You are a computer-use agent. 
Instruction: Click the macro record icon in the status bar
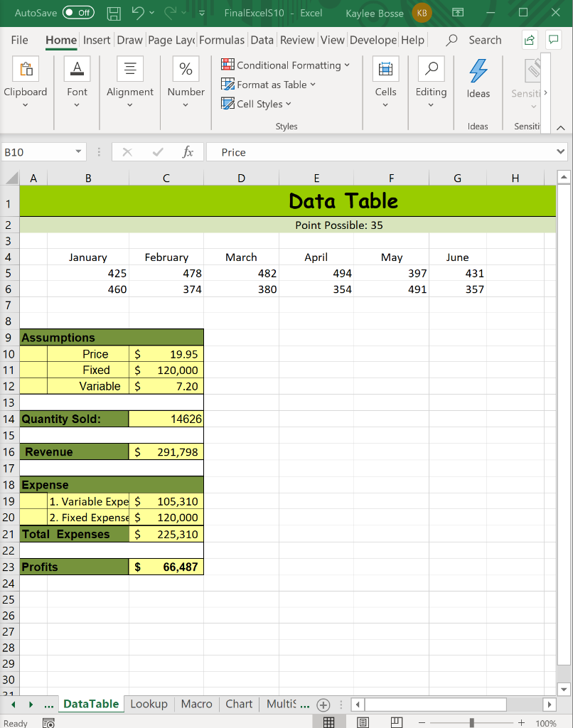tap(48, 722)
